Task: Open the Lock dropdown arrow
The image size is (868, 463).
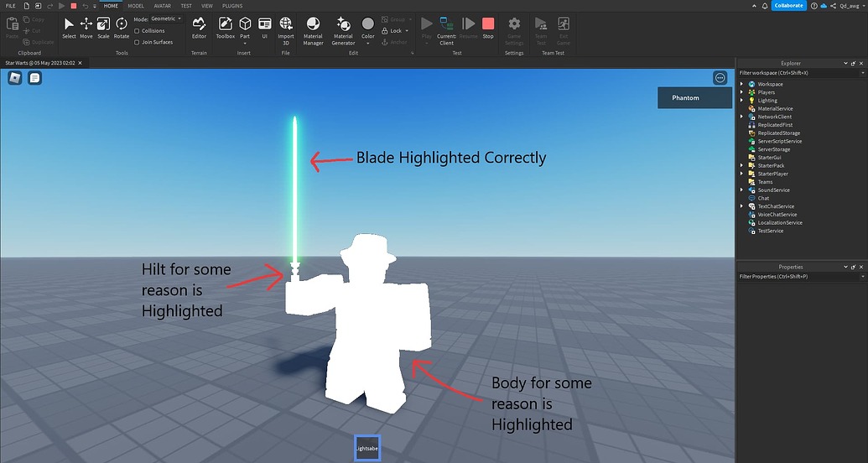Action: (407, 31)
